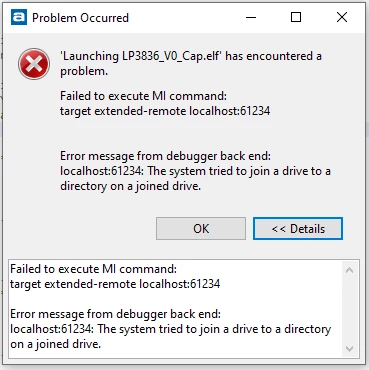Screen dimensions: 369x370
Task: Click the details pane scrollbar track
Action: [x=349, y=309]
